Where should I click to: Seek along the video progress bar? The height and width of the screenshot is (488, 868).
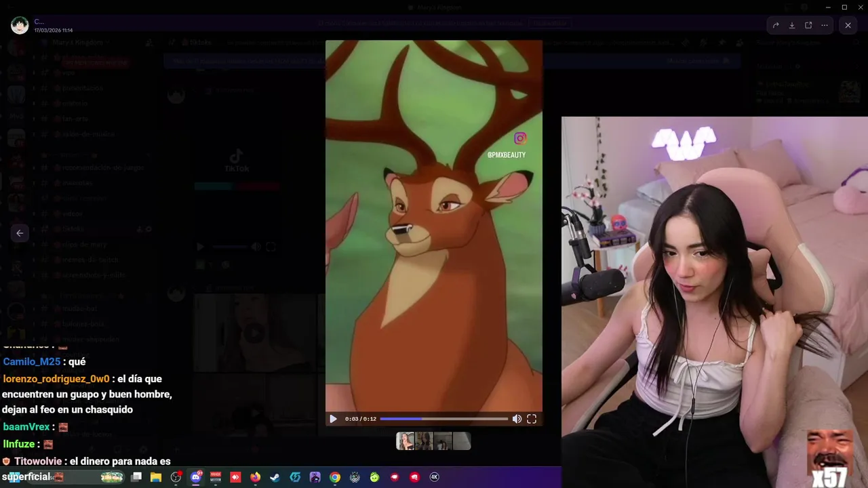tap(443, 419)
